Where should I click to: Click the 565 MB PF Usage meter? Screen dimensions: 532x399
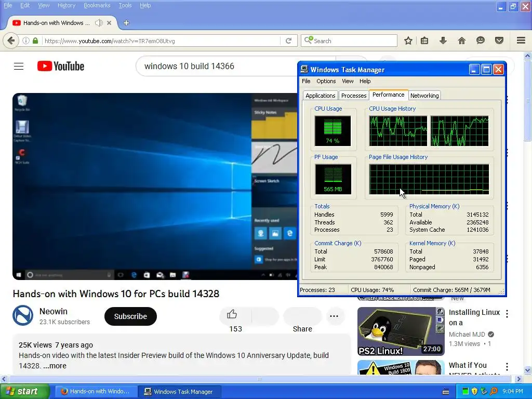pyautogui.click(x=333, y=179)
